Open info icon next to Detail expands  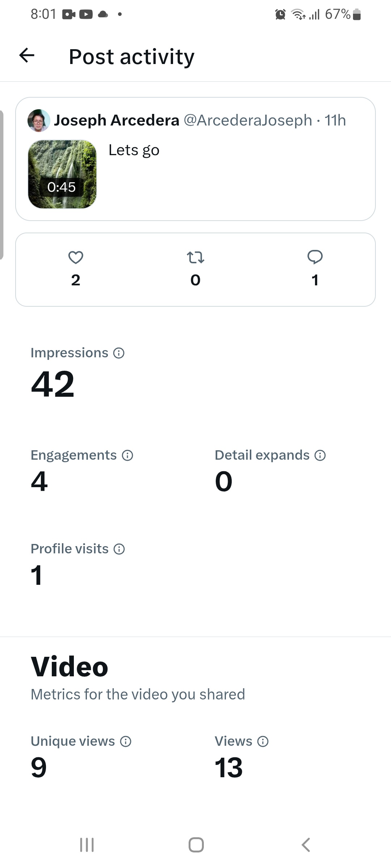320,455
